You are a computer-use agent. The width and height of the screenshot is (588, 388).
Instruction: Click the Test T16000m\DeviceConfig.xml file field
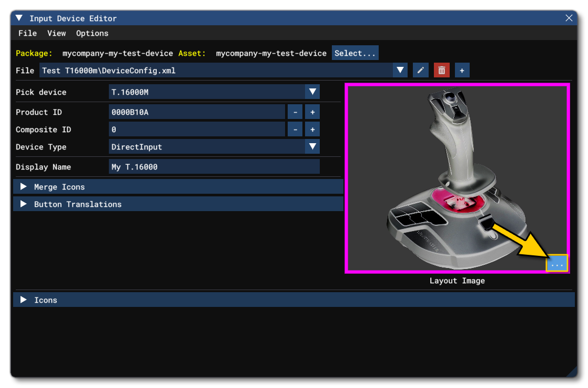click(216, 71)
